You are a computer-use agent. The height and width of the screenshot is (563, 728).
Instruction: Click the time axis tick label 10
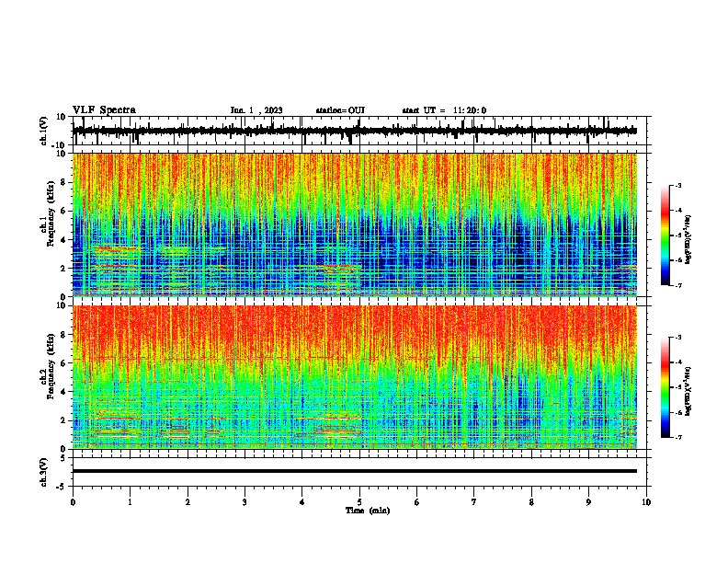[x=646, y=502]
